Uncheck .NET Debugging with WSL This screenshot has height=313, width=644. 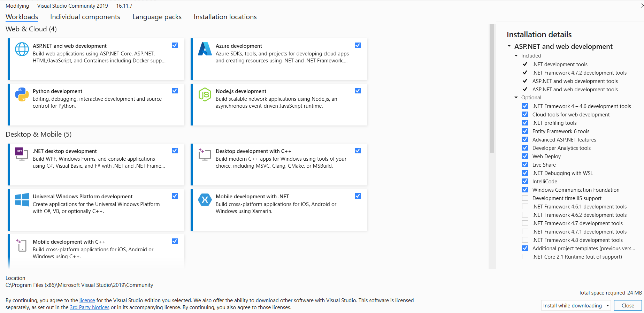[525, 173]
